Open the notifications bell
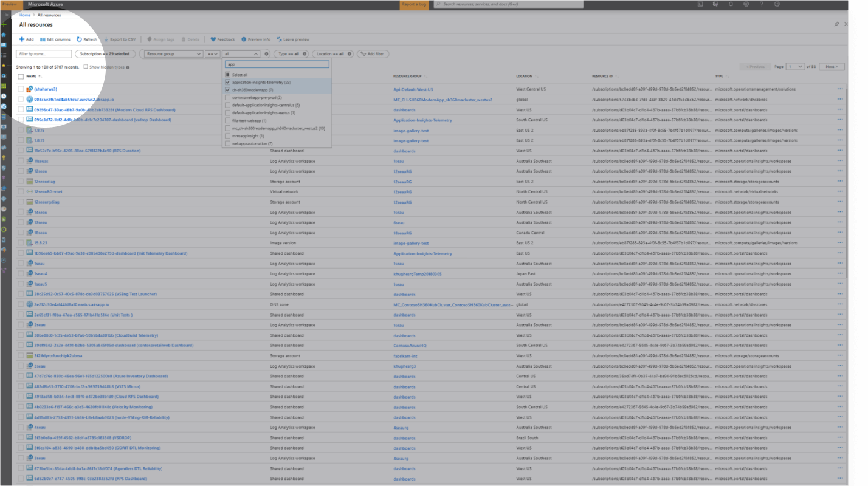868x486 pixels. (731, 4)
